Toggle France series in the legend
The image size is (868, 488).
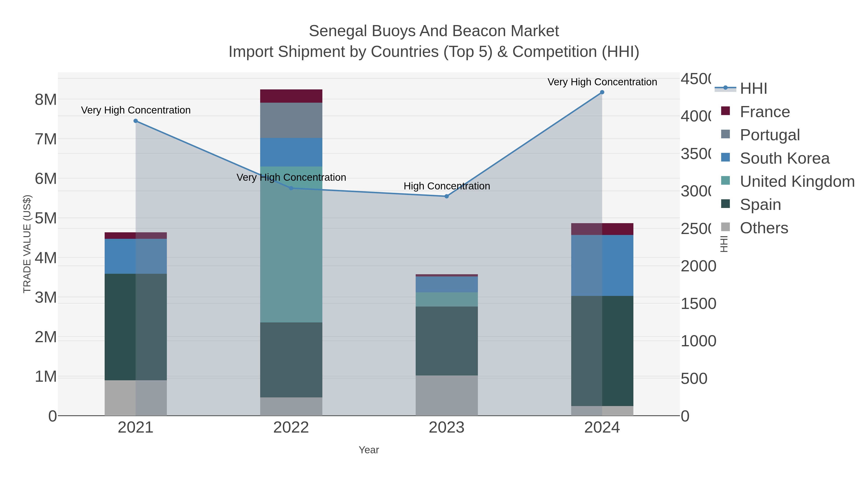tap(755, 112)
